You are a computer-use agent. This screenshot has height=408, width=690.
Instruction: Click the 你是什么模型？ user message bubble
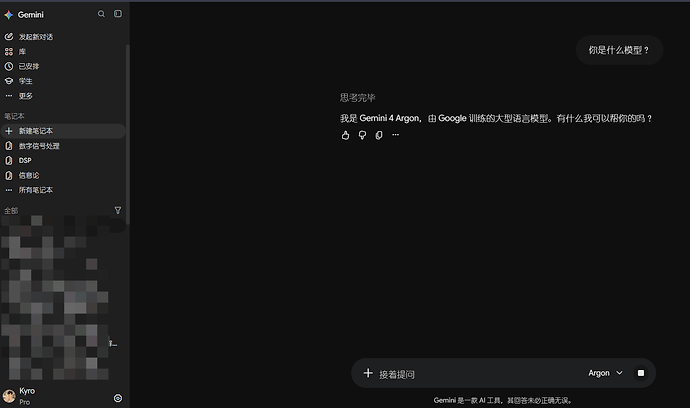(619, 50)
